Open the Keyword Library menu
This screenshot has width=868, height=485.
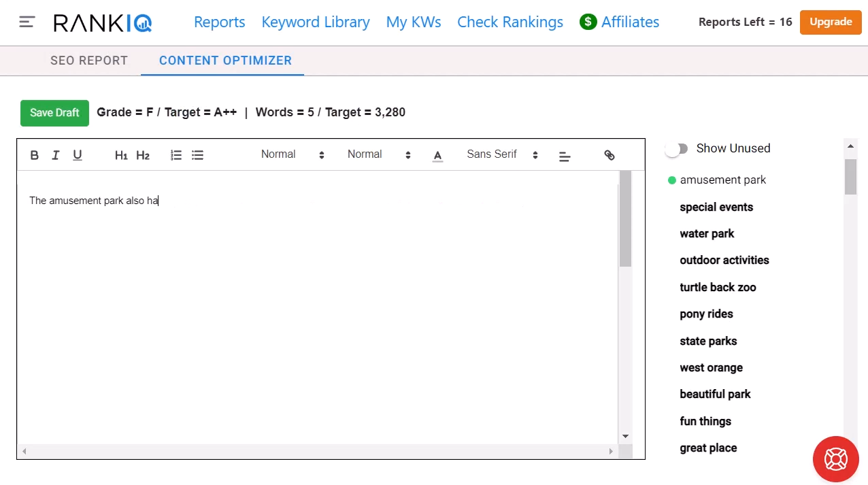315,22
